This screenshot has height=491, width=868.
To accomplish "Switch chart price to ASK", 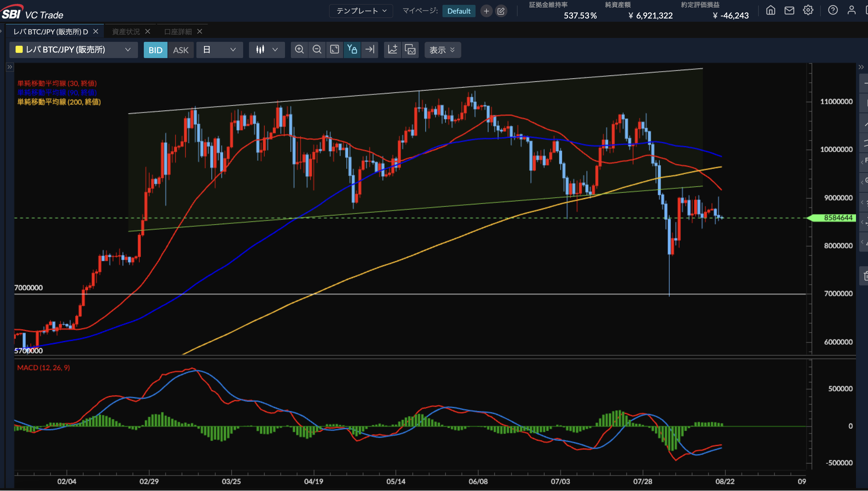I will coord(180,50).
